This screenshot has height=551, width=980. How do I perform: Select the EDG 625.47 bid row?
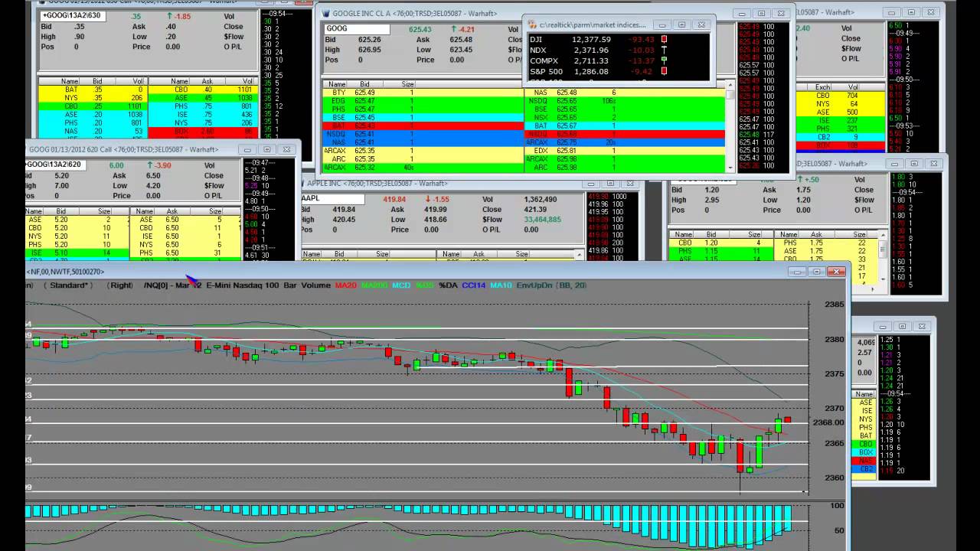[x=423, y=101]
